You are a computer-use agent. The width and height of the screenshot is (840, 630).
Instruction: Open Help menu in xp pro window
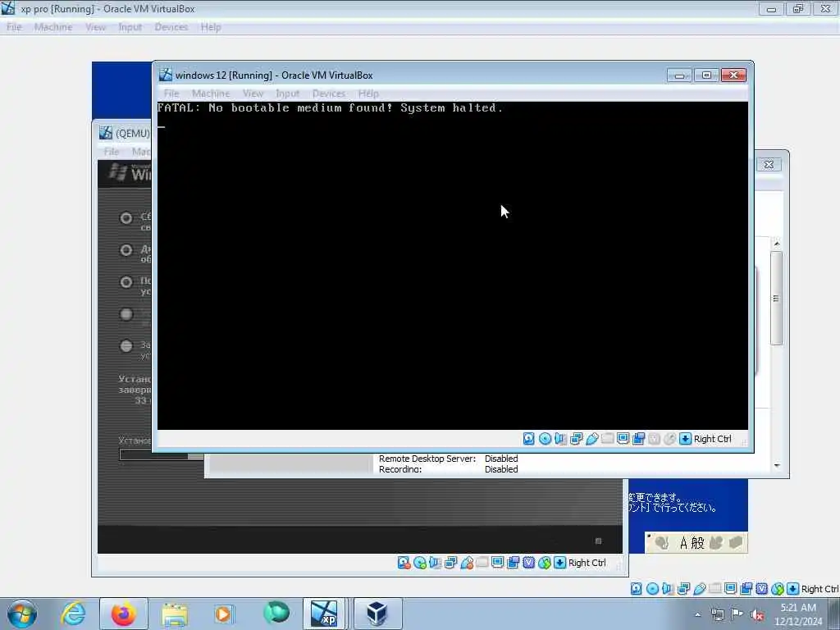pos(211,27)
